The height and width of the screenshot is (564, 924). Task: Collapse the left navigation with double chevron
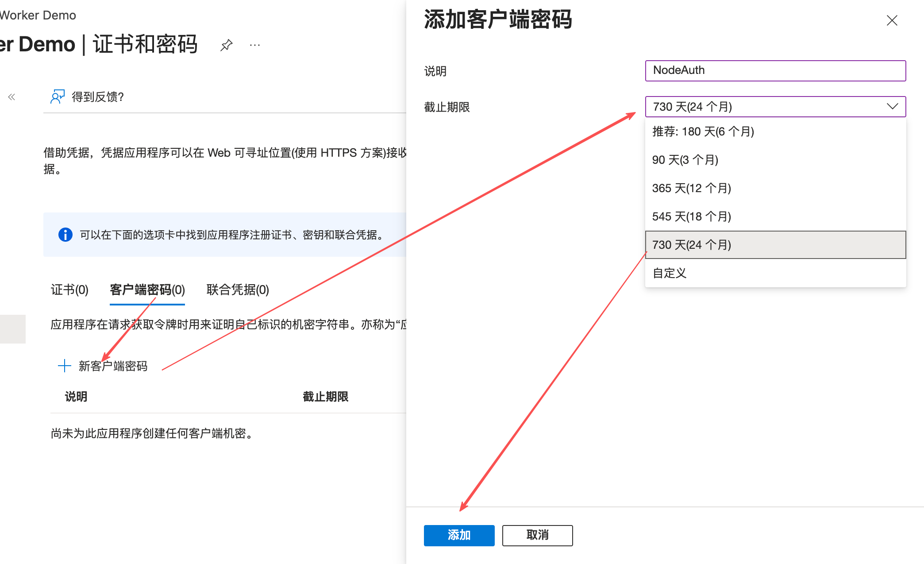tap(12, 97)
